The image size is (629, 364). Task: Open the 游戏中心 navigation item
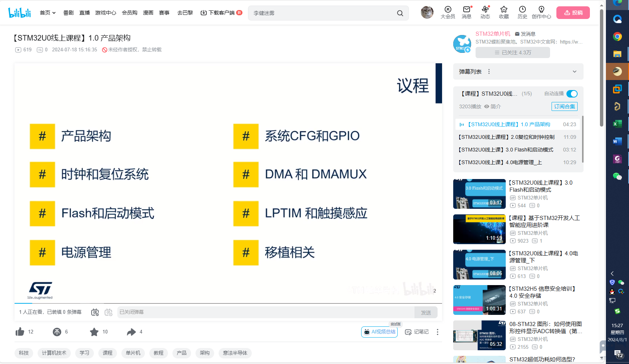click(x=106, y=13)
